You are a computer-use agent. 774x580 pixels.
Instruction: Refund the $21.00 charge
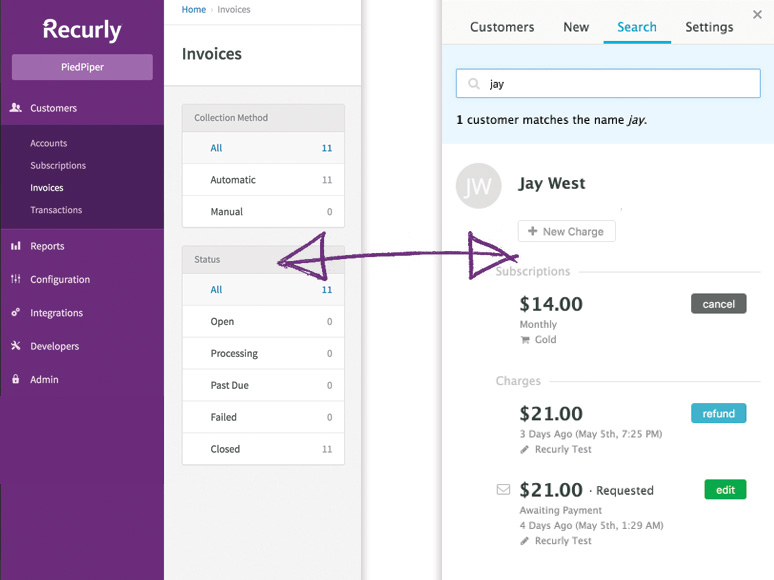(x=718, y=413)
